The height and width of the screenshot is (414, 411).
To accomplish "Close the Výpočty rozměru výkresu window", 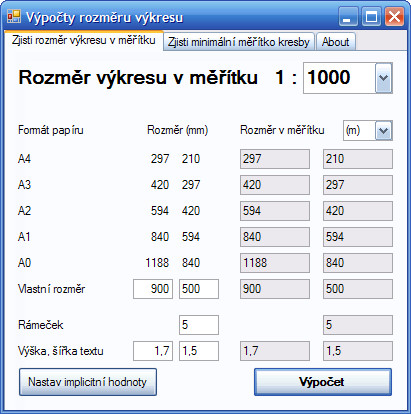I will click(395, 17).
